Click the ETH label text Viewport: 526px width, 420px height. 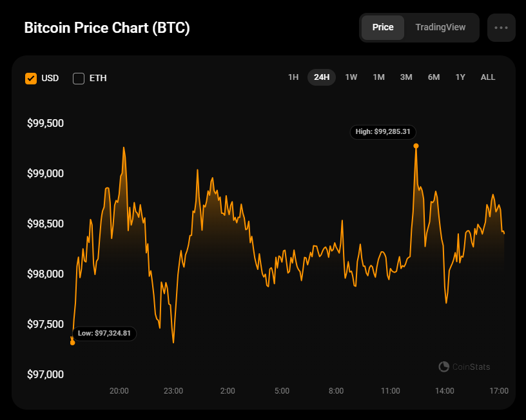(98, 79)
